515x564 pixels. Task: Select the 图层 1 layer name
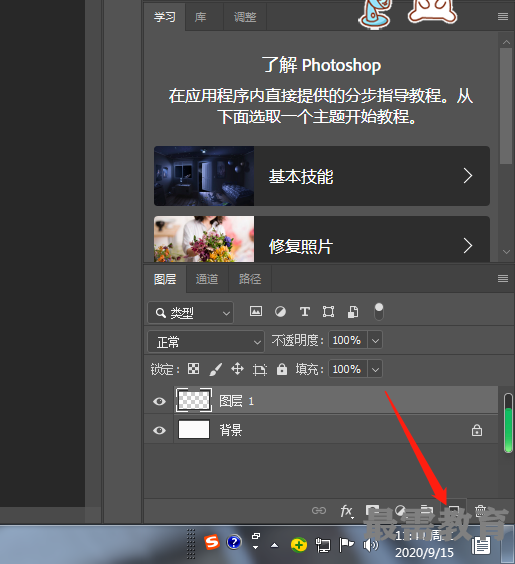[x=237, y=401]
